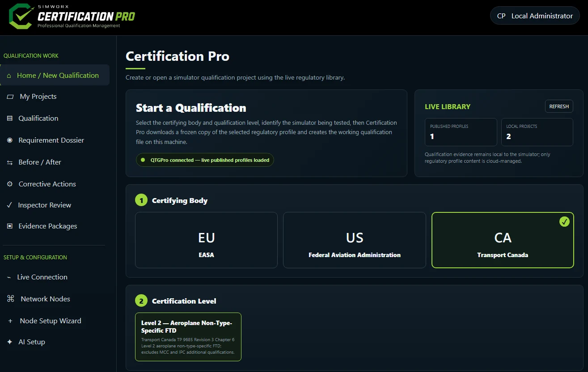Click the SETUP & CONFIGURATION sidebar label
The image size is (588, 372).
pyautogui.click(x=35, y=258)
